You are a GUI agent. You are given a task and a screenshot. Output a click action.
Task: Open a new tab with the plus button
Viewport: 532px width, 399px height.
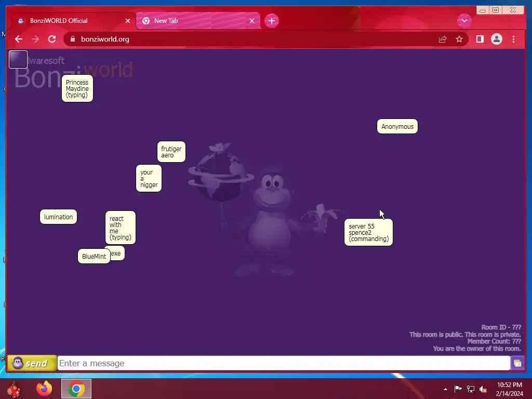tap(271, 21)
